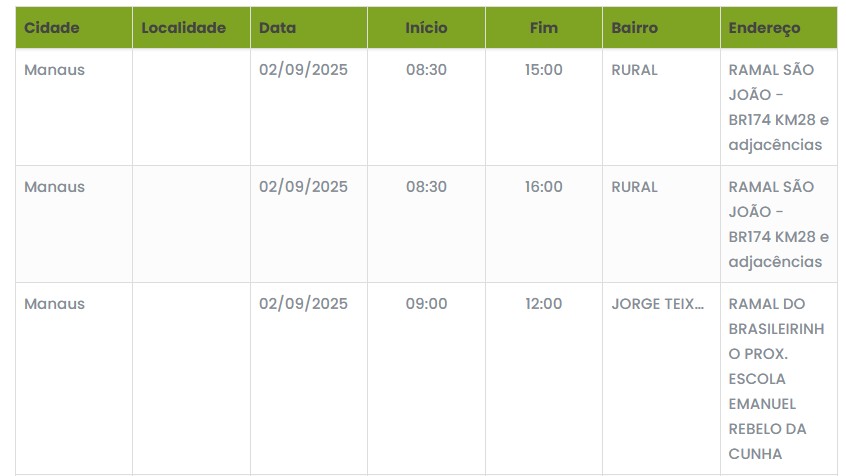Select the 16:00 end time cell
Screen dimensions: 846x476
point(544,187)
